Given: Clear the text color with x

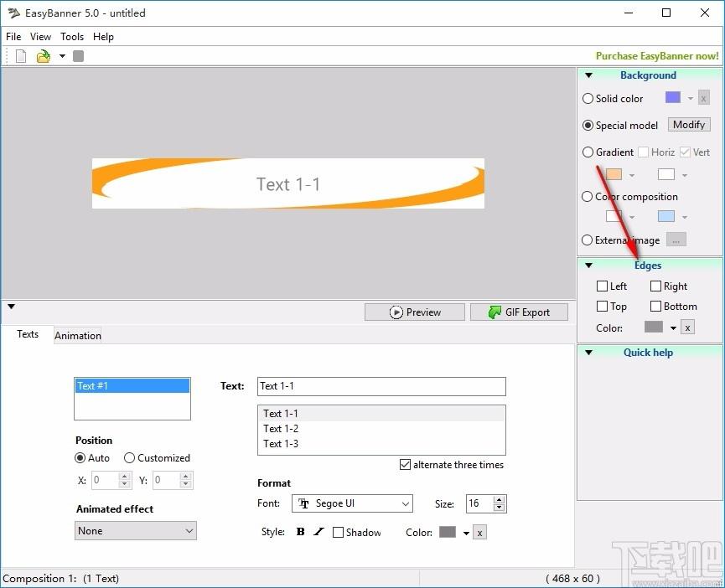Looking at the screenshot, I should pos(480,533).
